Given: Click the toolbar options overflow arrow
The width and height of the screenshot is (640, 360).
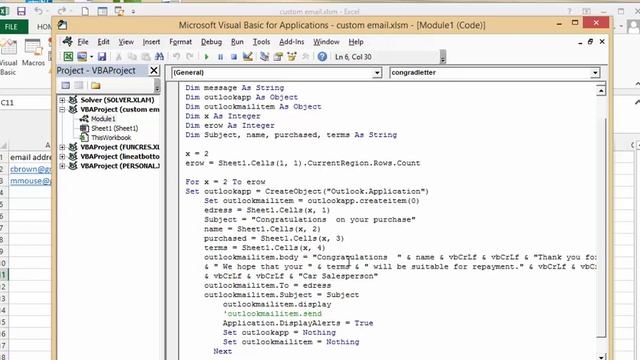Looking at the screenshot, I should 443,57.
